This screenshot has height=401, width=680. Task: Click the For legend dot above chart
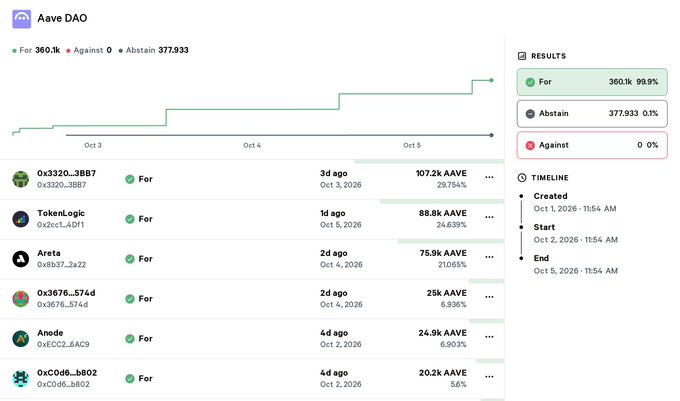14,51
